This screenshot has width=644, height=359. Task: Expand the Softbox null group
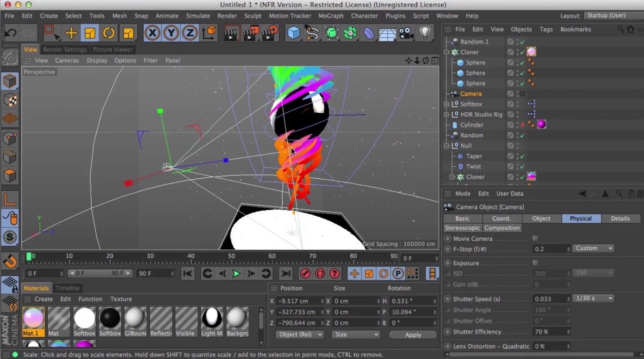(x=447, y=104)
